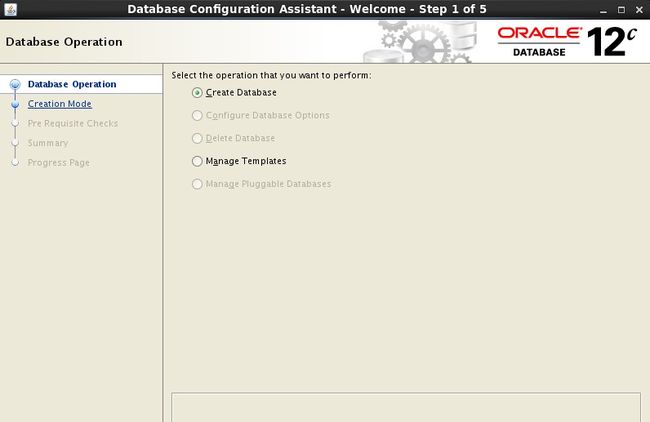Click the Creation Mode step bullet icon

(15, 104)
